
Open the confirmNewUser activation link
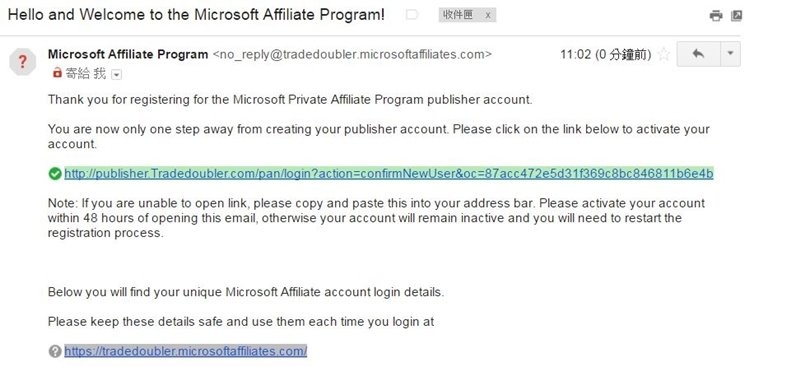[x=389, y=174]
